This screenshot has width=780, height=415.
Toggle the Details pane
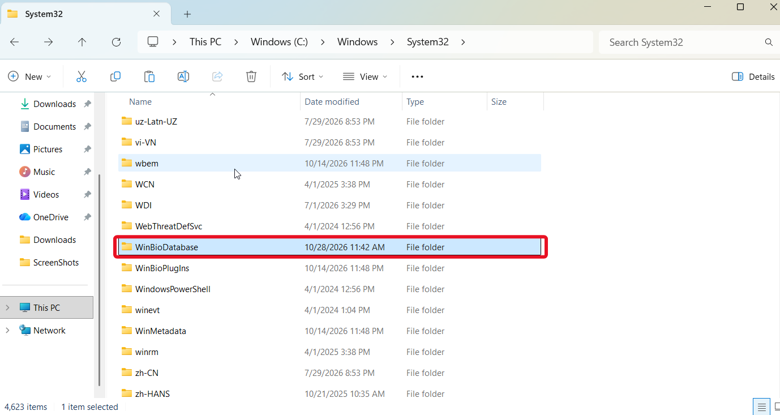[753, 77]
